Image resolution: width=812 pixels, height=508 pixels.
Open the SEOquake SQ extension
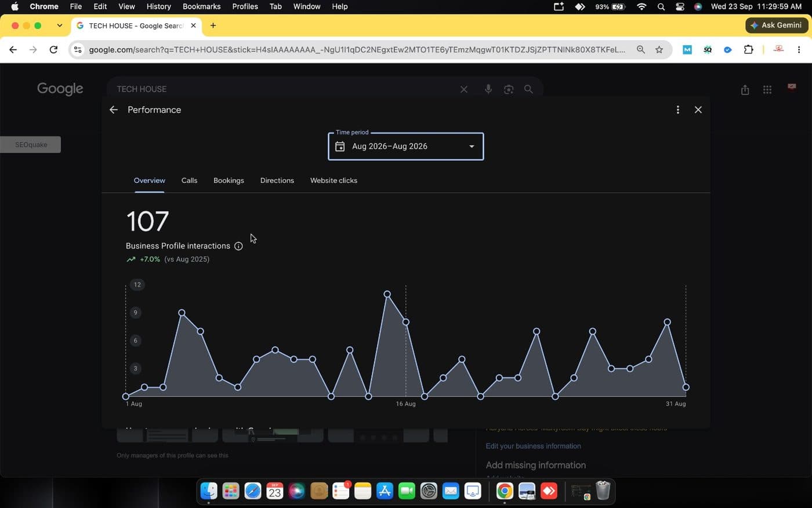coord(708,50)
